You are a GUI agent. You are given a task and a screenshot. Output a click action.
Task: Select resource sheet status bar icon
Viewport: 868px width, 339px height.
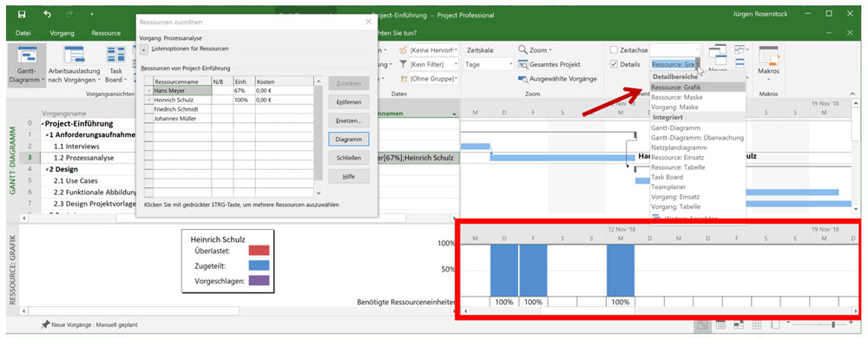[756, 325]
